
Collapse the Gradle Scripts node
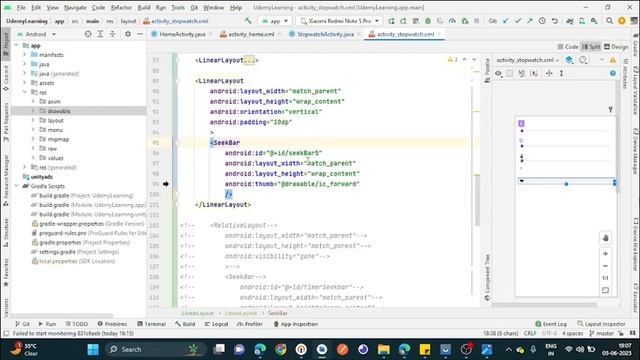point(16,186)
